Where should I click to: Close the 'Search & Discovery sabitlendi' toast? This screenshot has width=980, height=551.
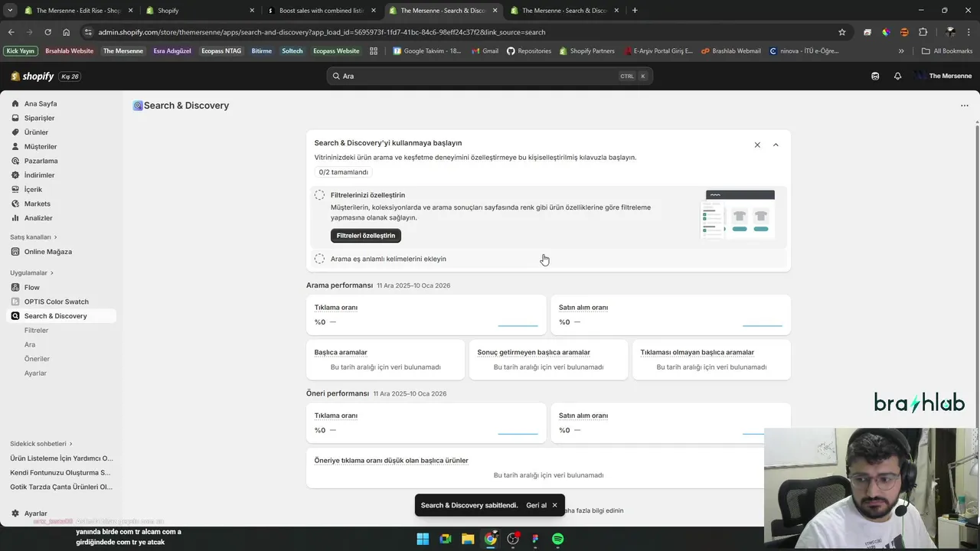[x=554, y=505]
